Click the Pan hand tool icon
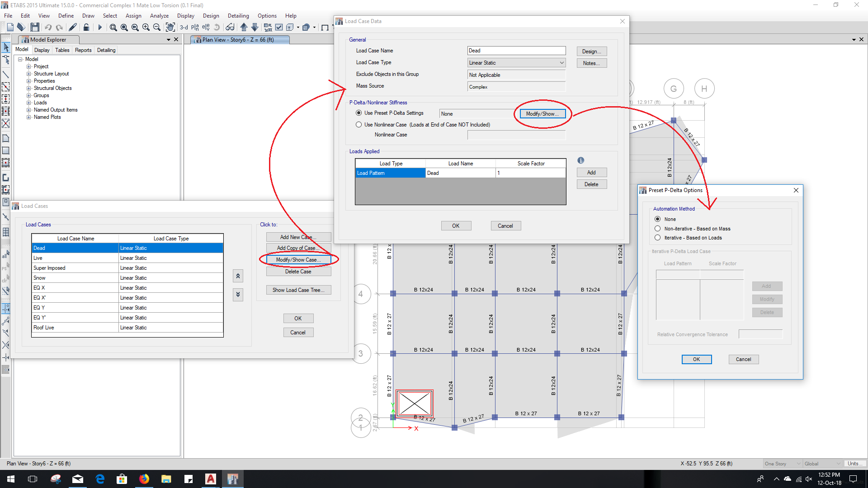The width and height of the screenshot is (868, 488). [170, 28]
